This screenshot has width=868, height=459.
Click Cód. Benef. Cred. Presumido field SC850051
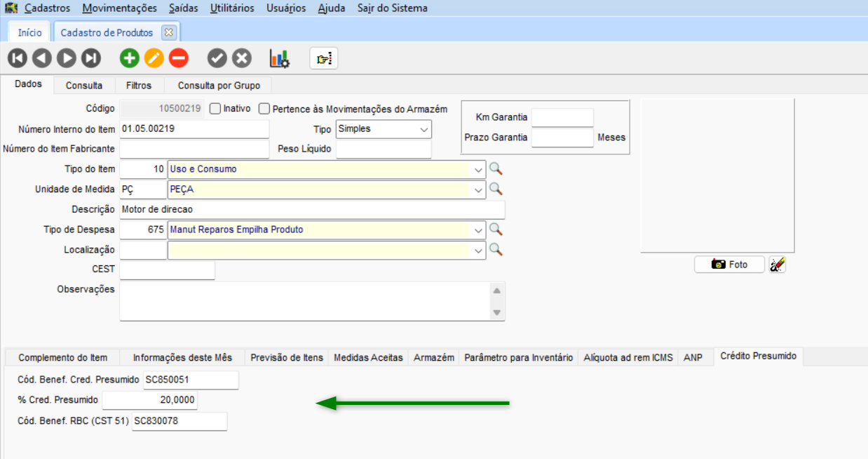pyautogui.click(x=190, y=380)
